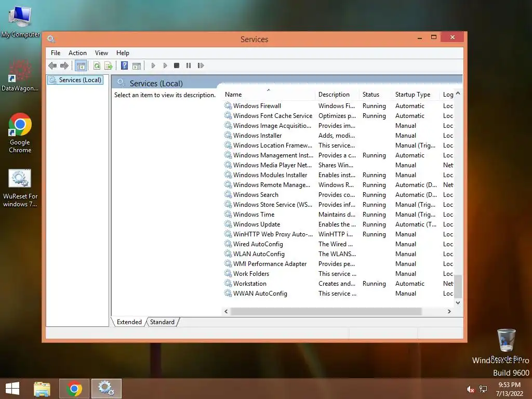Click the second play arrow toolbar icon
This screenshot has height=399, width=532.
point(165,65)
